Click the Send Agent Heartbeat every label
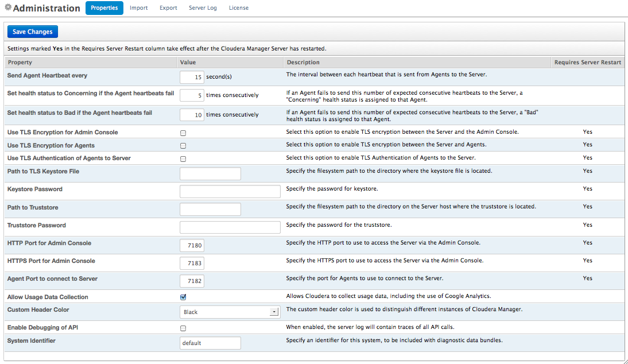This screenshot has width=628, height=364. [47, 75]
